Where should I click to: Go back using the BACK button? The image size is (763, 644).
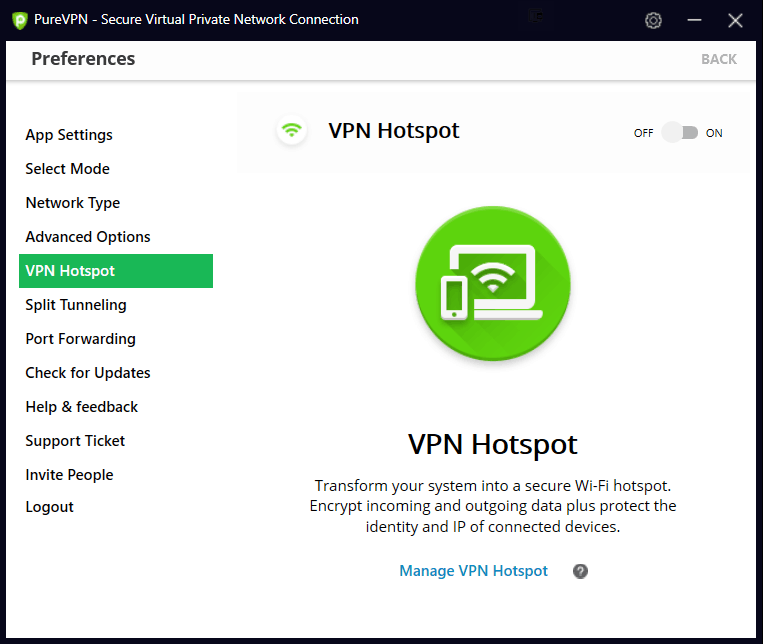[718, 59]
